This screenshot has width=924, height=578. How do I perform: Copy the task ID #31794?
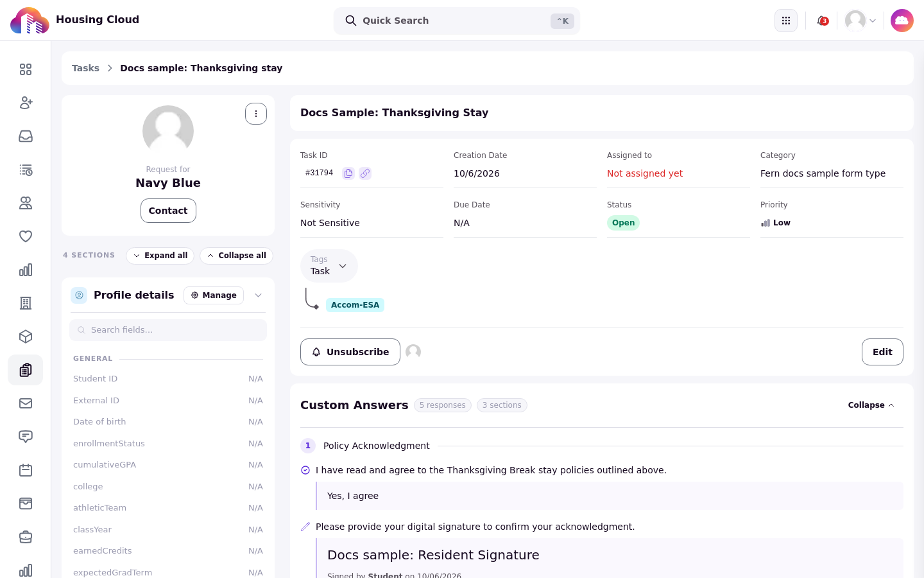click(x=348, y=173)
